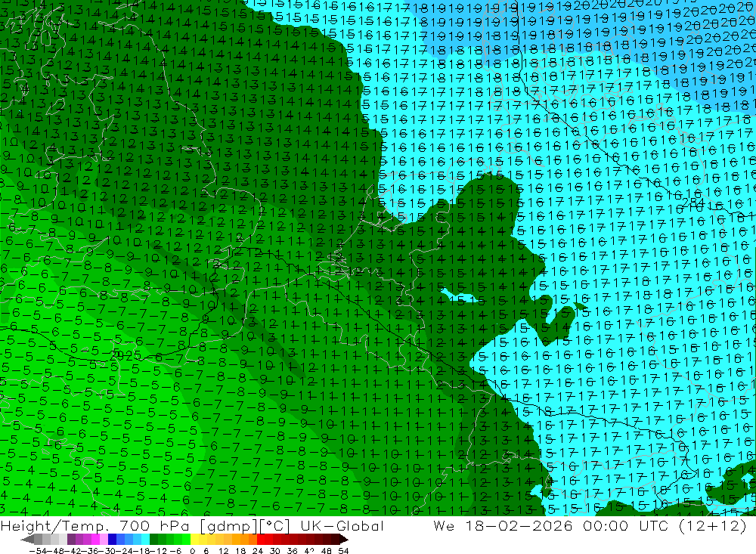
Task: Click the date 'We 18-02-2026'
Action: pos(503,525)
